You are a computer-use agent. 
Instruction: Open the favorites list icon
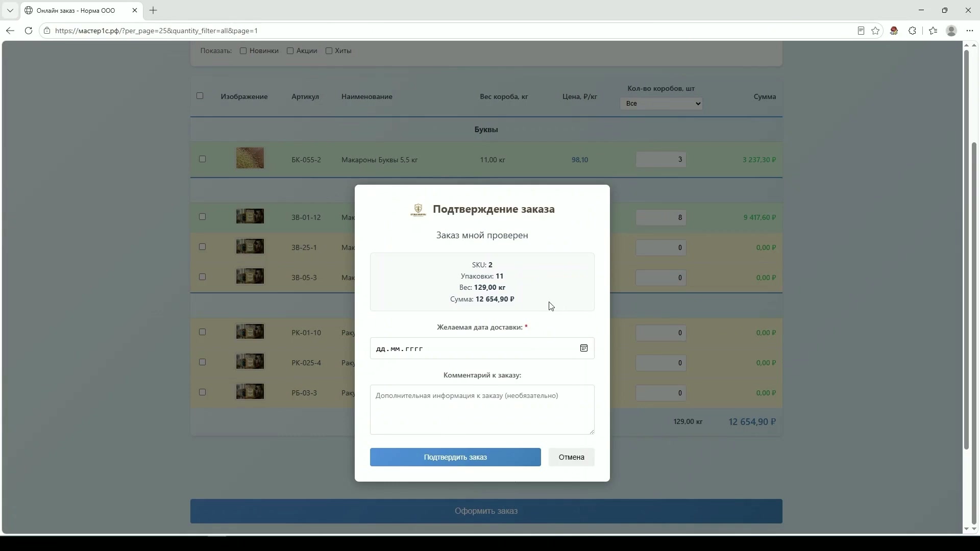click(933, 31)
